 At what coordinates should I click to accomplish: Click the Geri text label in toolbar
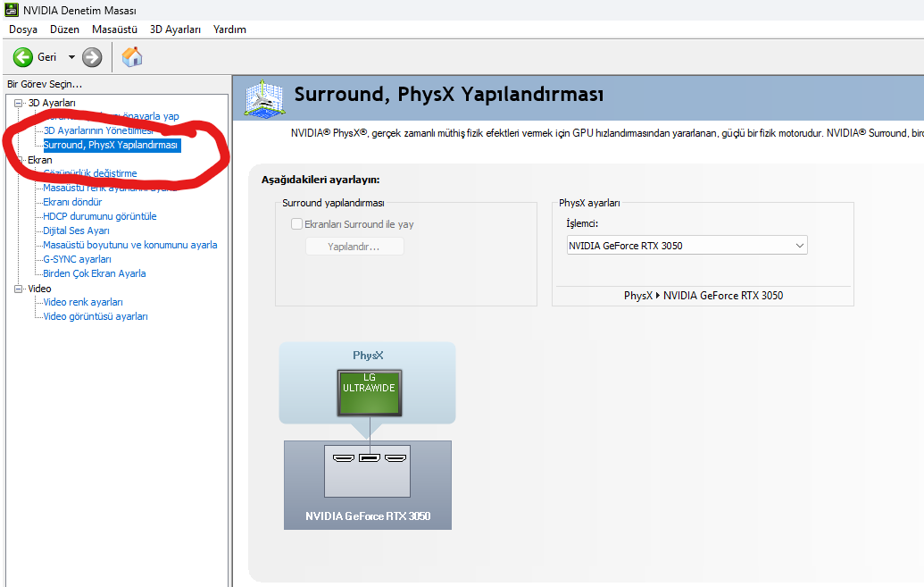point(47,57)
